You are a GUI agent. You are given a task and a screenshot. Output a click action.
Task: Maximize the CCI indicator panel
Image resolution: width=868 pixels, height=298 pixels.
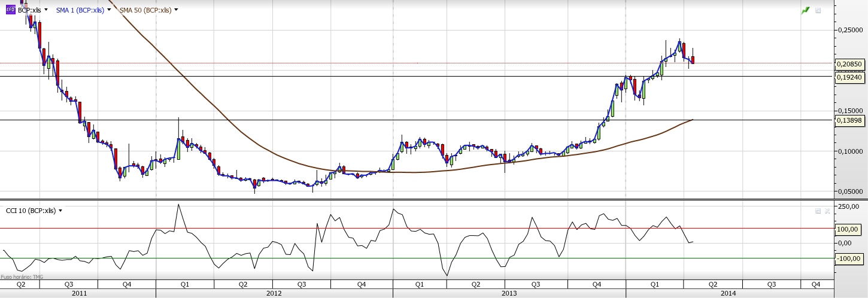[x=818, y=211]
